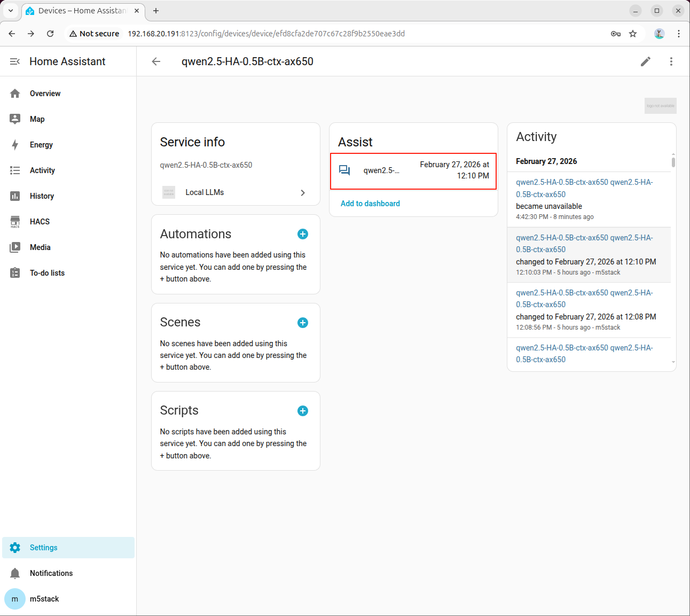
Task: Add a new automation with plus icon
Action: [x=302, y=234]
